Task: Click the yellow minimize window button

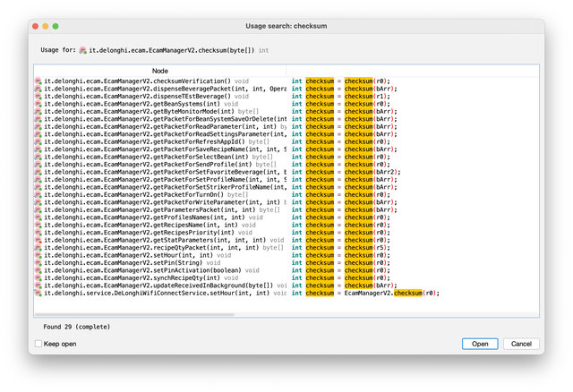Action: pos(46,26)
